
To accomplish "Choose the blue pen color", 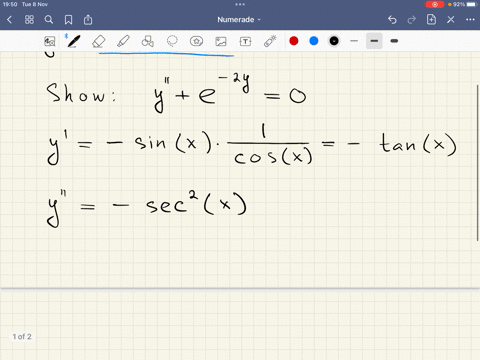I will coord(314,41).
